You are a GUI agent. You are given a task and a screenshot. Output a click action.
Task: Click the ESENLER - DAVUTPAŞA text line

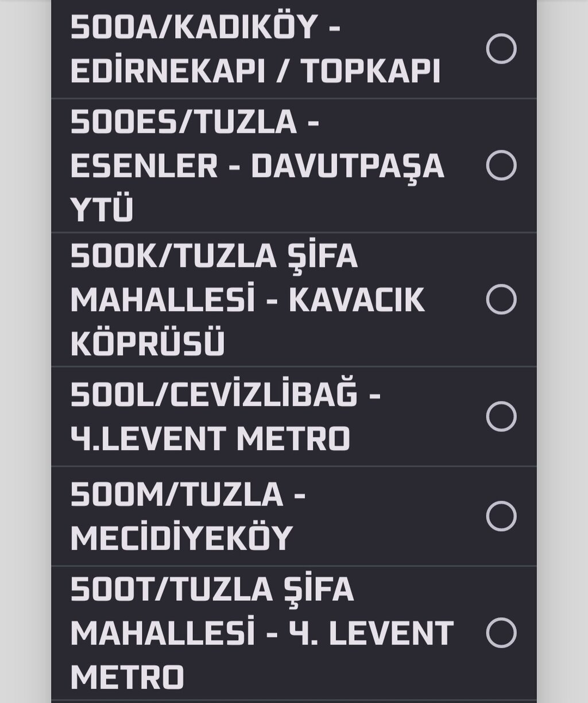[257, 166]
